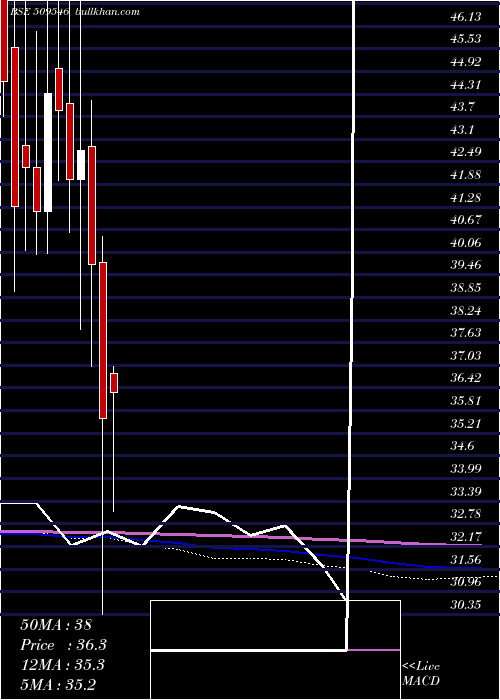Click the 44.31 price axis label

[466, 84]
